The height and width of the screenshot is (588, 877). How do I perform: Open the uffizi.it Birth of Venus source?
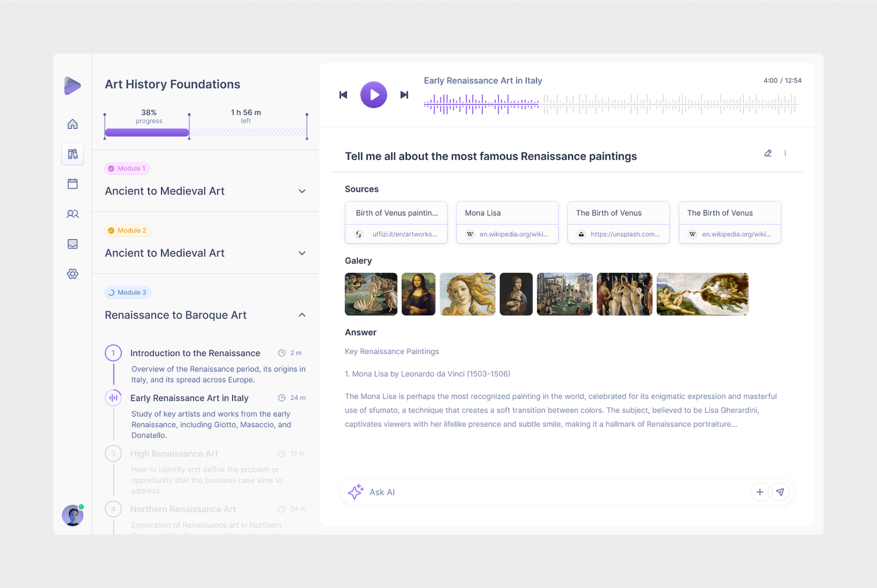396,222
